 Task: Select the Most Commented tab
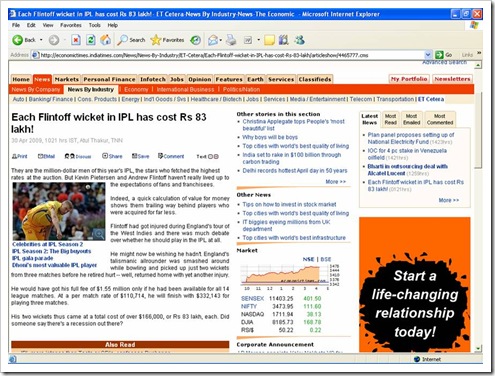tap(440, 119)
